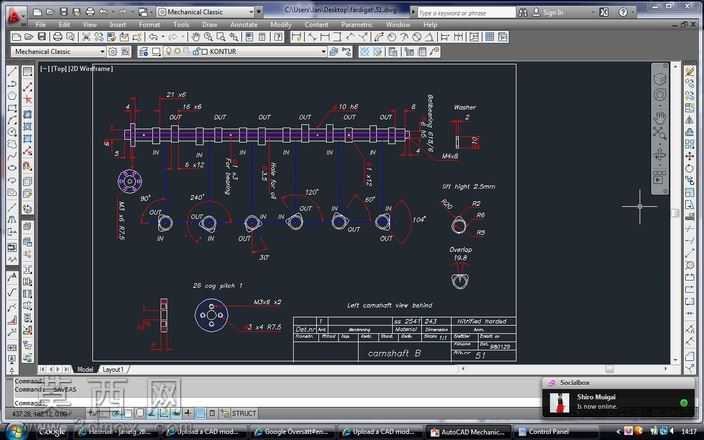
Task: Click the Plot printer icon in the Standard toolbar
Action: pyautogui.click(x=57, y=37)
